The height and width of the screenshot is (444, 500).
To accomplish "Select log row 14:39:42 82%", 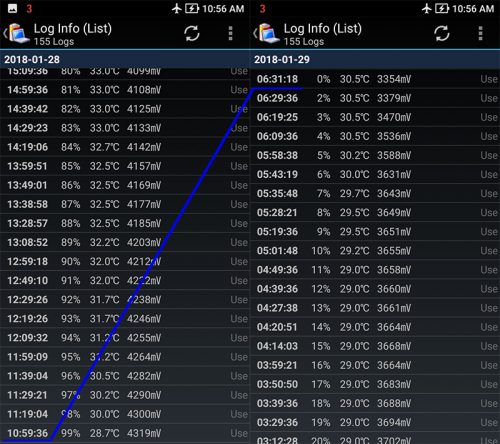I will click(125, 109).
